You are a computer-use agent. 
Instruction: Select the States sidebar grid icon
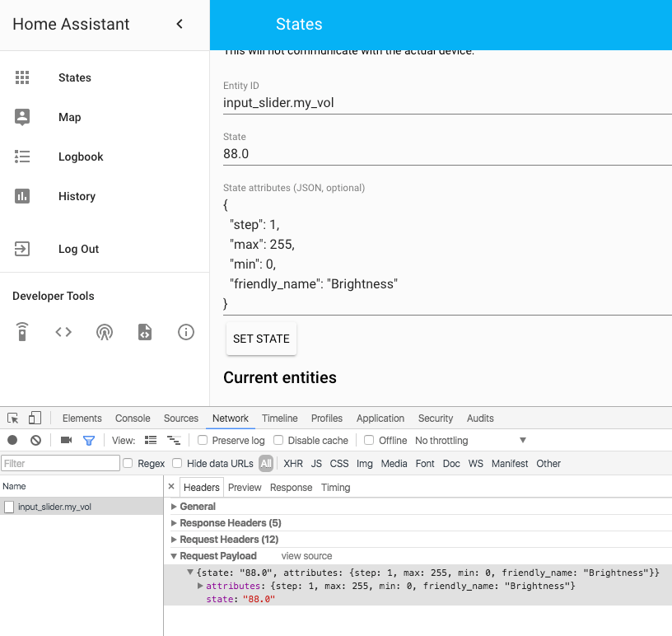[x=22, y=77]
